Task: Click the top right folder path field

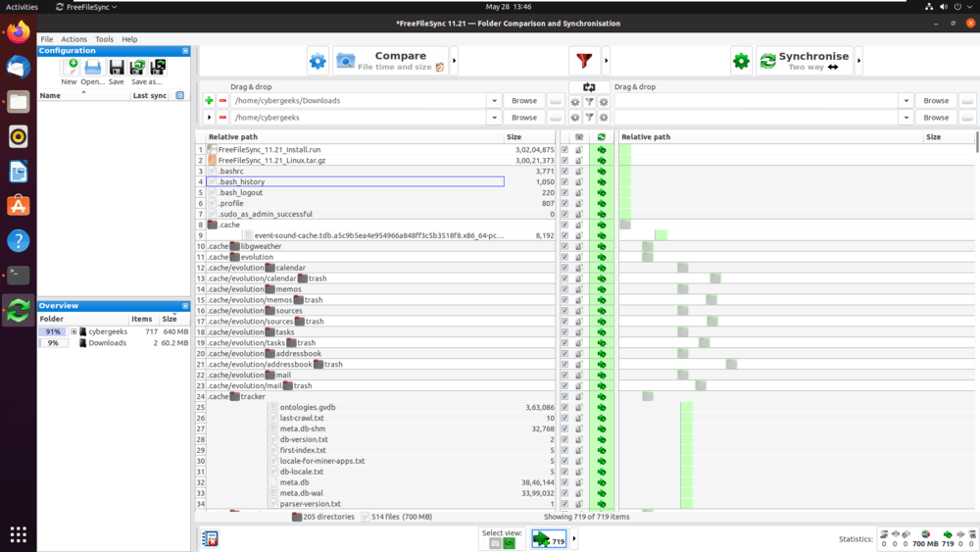Action: [757, 101]
